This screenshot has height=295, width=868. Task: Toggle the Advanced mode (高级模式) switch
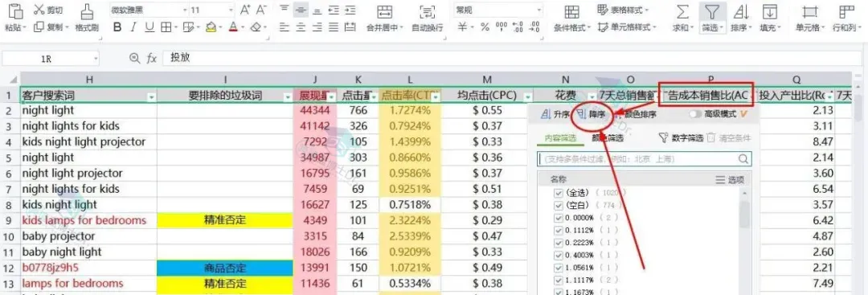tap(695, 115)
